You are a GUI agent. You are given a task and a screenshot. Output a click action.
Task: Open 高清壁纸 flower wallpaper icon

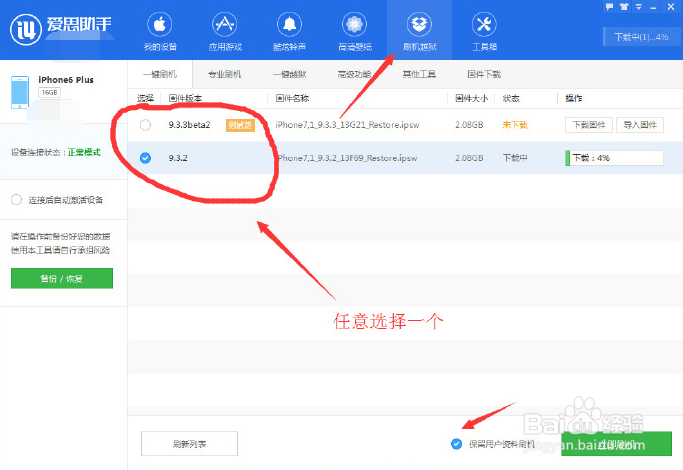click(355, 24)
